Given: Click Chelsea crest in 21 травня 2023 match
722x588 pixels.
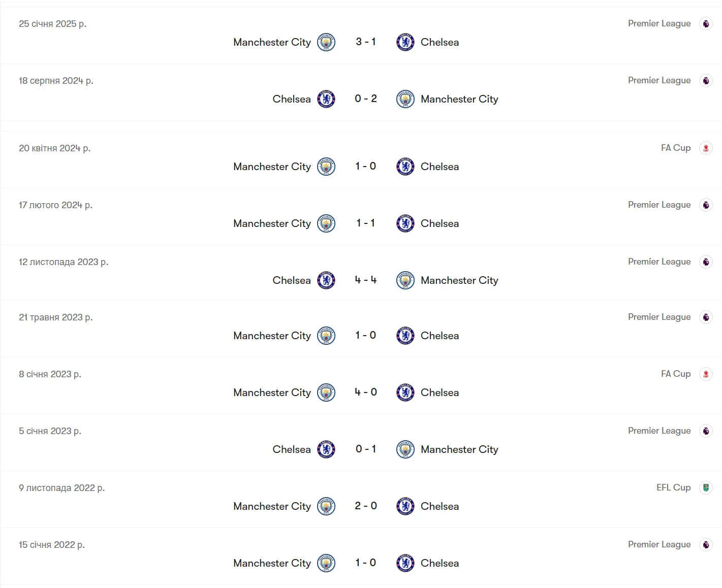Looking at the screenshot, I should pyautogui.click(x=405, y=336).
